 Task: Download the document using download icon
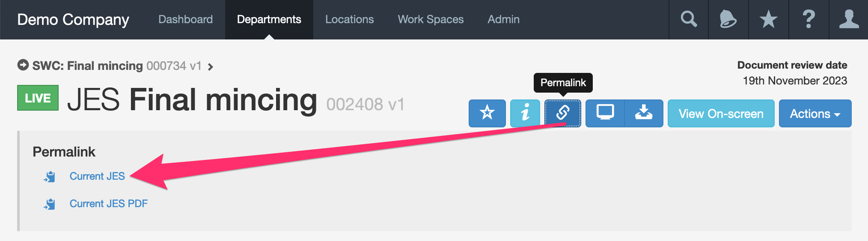tap(644, 113)
